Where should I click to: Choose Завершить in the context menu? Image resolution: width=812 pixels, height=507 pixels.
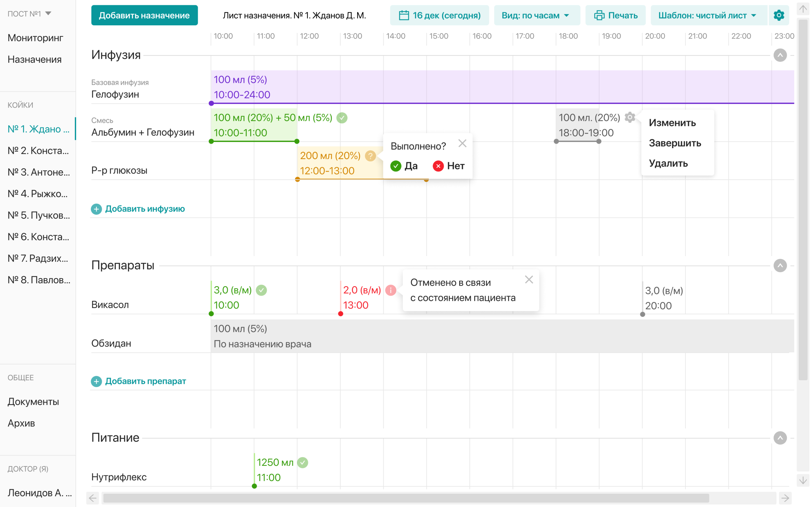pos(674,143)
